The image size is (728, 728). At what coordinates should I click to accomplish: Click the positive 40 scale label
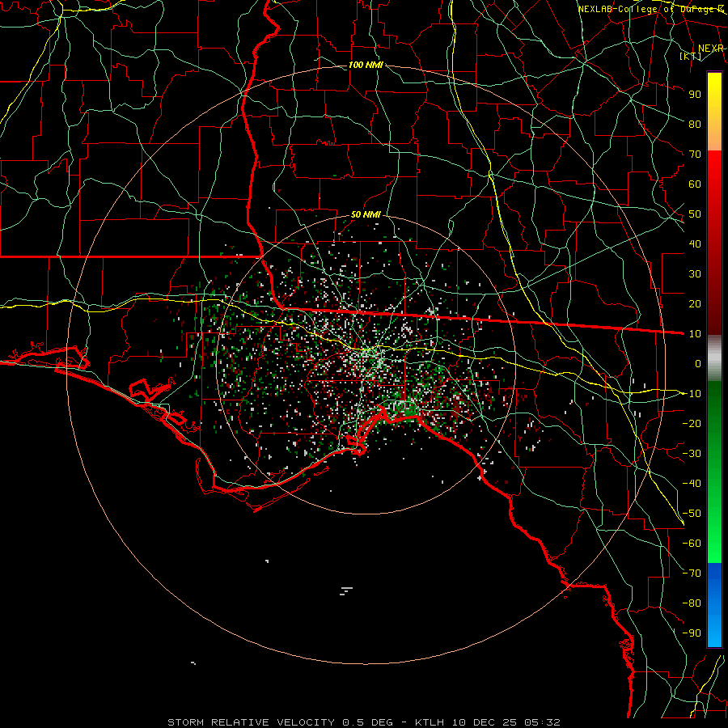click(695, 243)
